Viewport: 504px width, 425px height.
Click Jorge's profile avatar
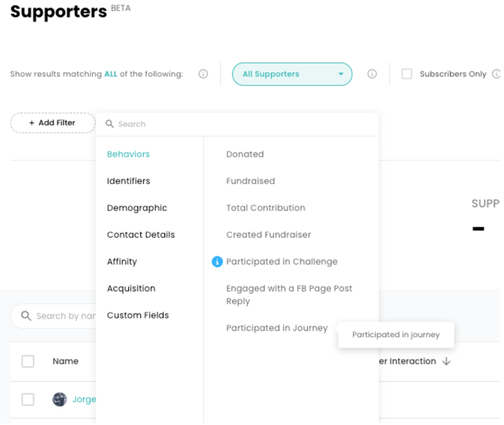click(x=59, y=399)
